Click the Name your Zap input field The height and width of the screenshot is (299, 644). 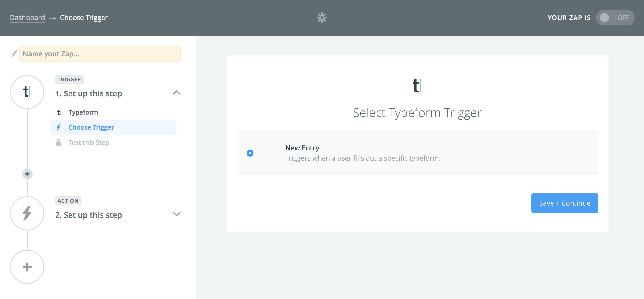(x=100, y=54)
